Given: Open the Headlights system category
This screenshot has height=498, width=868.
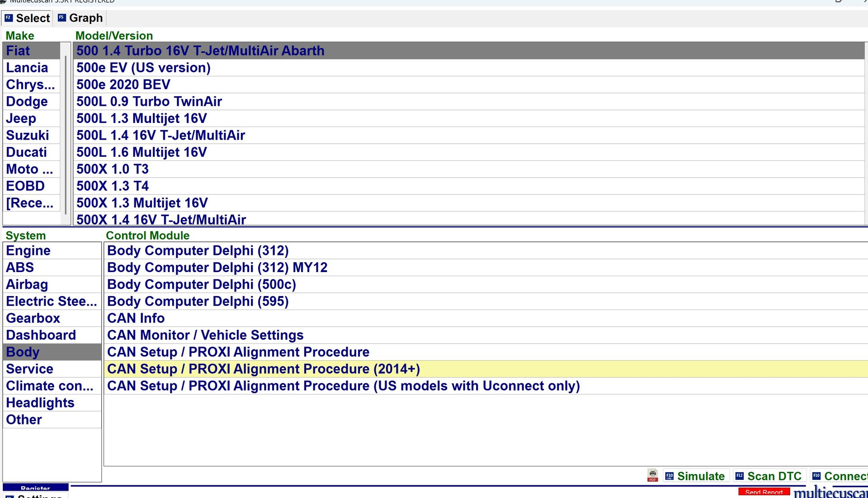Looking at the screenshot, I should [x=40, y=403].
